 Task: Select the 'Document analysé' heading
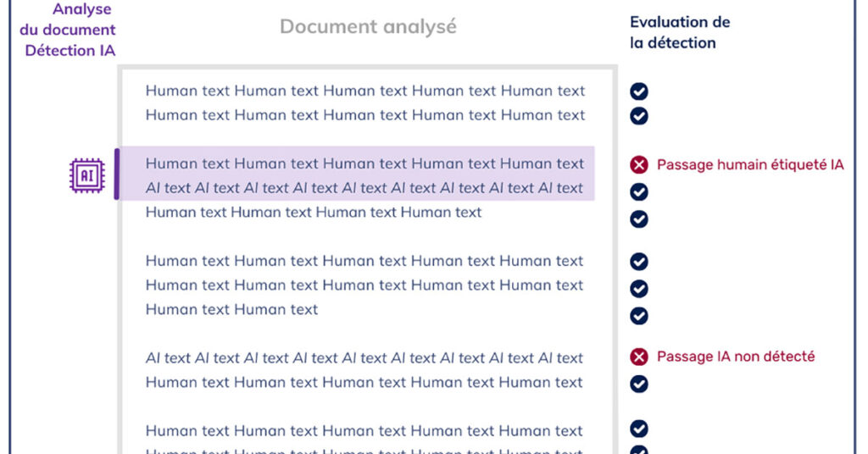coord(368,27)
